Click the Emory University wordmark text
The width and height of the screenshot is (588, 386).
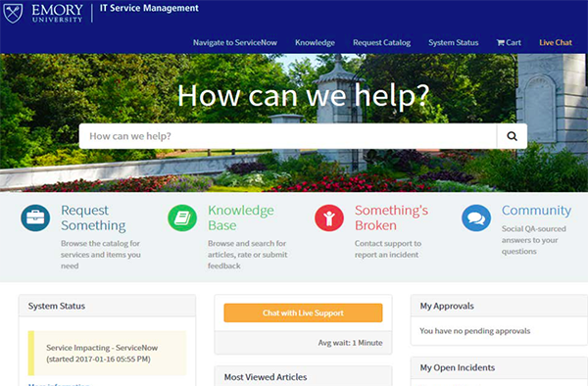[x=58, y=13]
